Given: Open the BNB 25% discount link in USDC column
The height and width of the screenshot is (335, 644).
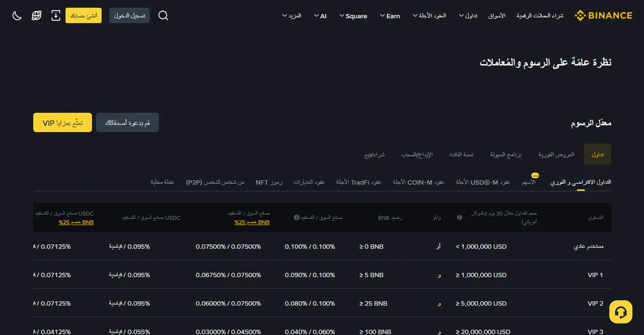Looking at the screenshot, I should pyautogui.click(x=76, y=222).
